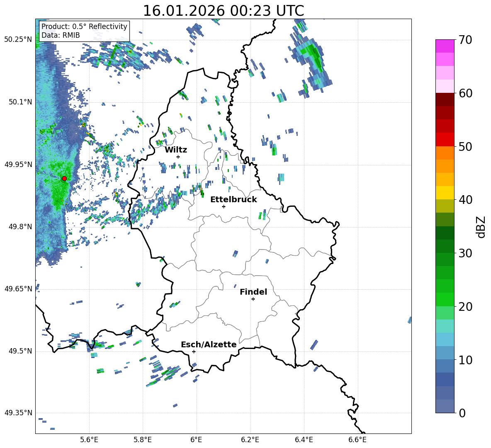Click the colorbar tick value 40

coord(465,200)
